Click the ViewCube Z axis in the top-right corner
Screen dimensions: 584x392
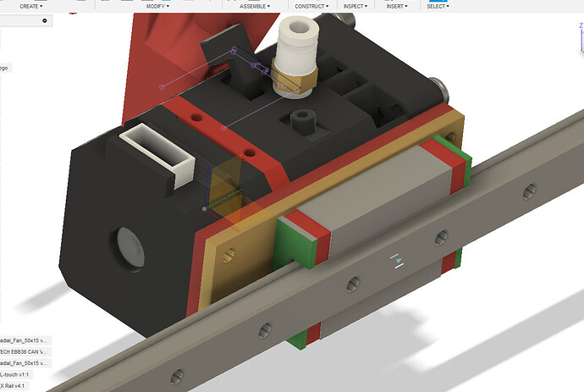[581, 25]
